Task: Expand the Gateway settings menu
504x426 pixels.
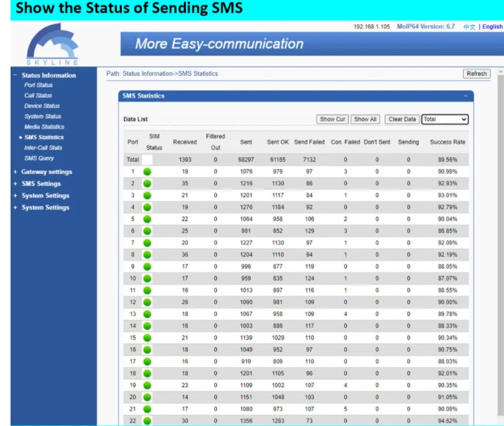Action: click(46, 172)
